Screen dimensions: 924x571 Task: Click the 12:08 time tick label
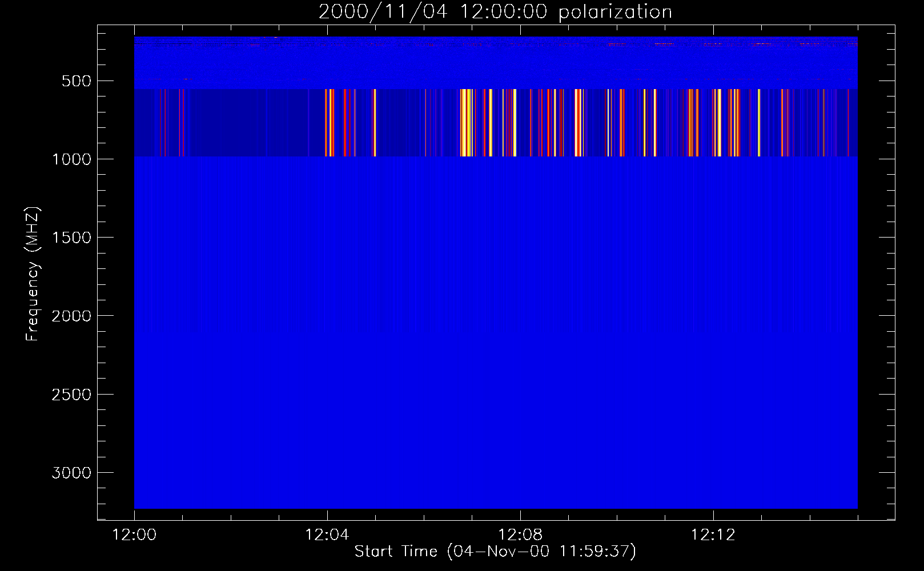click(520, 535)
